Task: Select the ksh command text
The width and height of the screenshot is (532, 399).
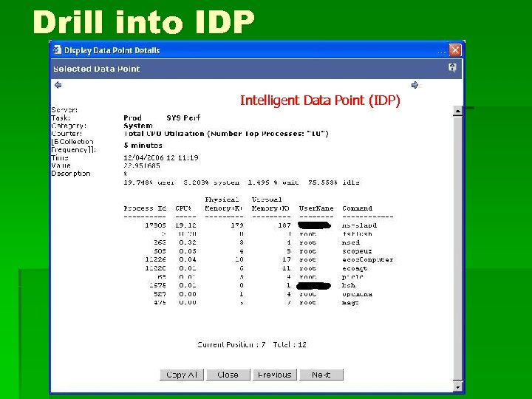Action: coord(349,285)
